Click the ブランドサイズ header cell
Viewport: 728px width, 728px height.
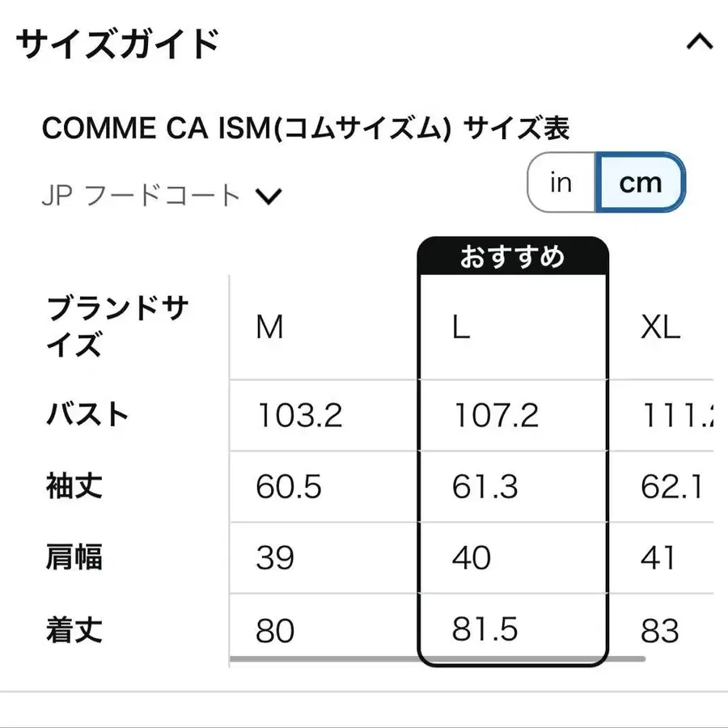coord(117,325)
